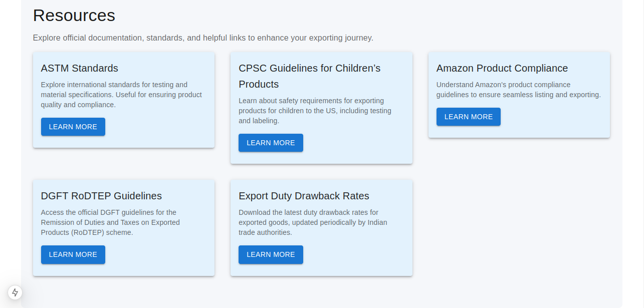Screen dimensions: 644x308
Task: Click the Amazon Product Compliance heading
Action: (502, 68)
